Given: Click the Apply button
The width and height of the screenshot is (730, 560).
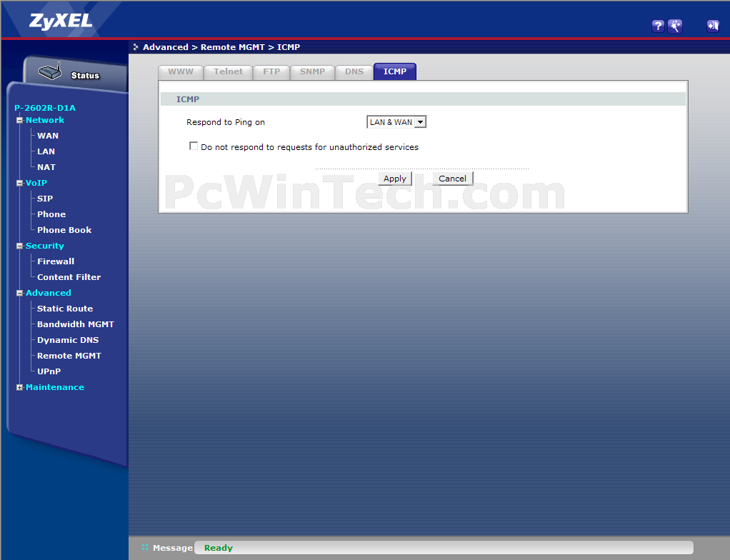Looking at the screenshot, I should 395,179.
